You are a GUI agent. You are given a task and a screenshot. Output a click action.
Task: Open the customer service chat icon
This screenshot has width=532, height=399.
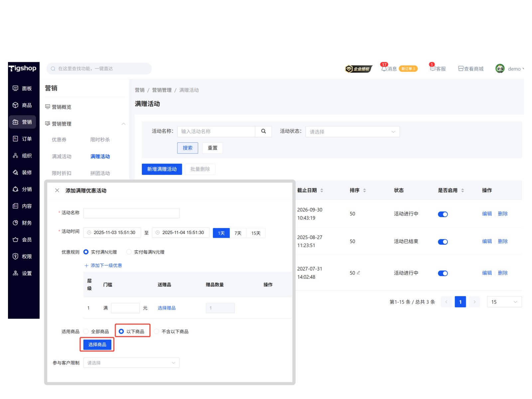click(x=433, y=68)
